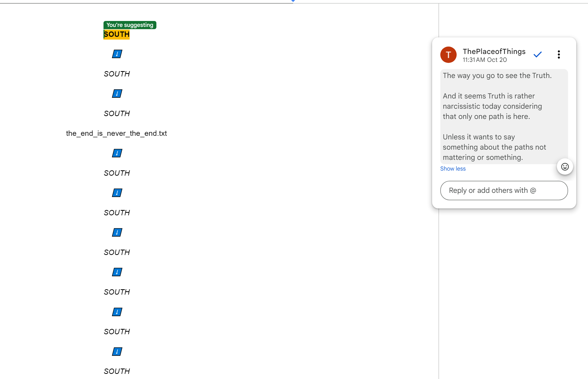
Task: Click the reply or add others field
Action: [504, 191]
